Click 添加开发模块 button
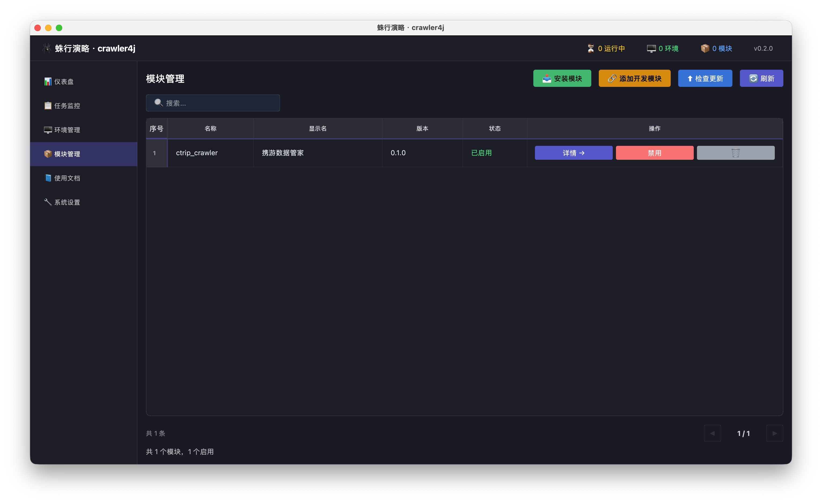 tap(634, 78)
